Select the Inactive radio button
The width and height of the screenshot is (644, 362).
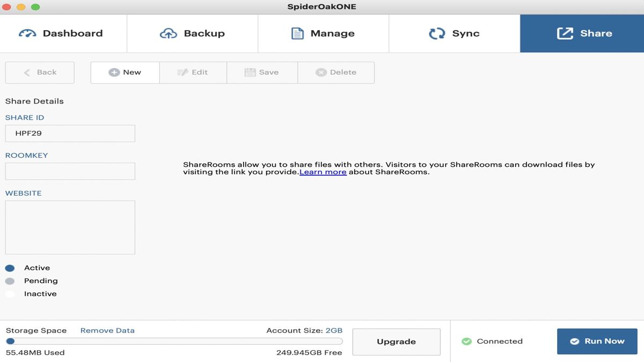(10, 293)
